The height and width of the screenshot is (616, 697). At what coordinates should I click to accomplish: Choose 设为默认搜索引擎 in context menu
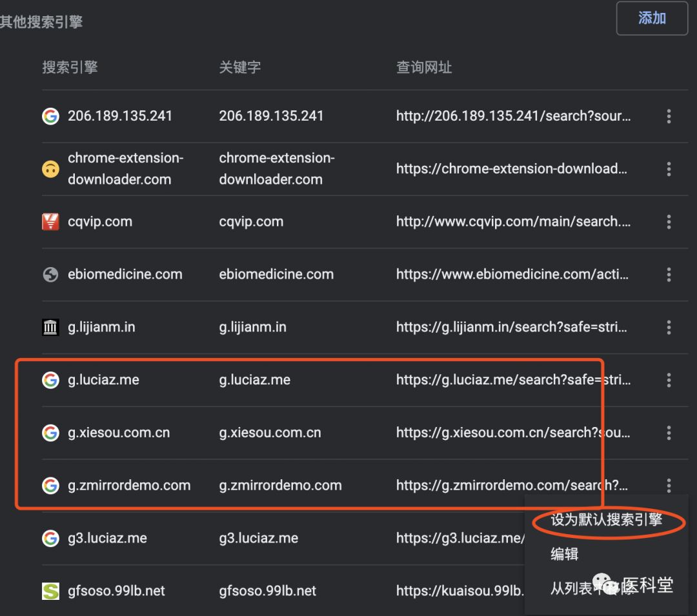click(606, 520)
